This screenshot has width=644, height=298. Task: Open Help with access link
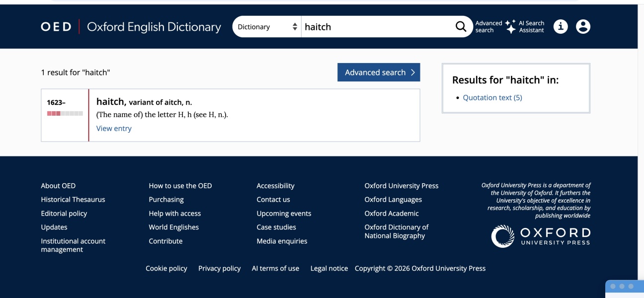click(x=175, y=214)
